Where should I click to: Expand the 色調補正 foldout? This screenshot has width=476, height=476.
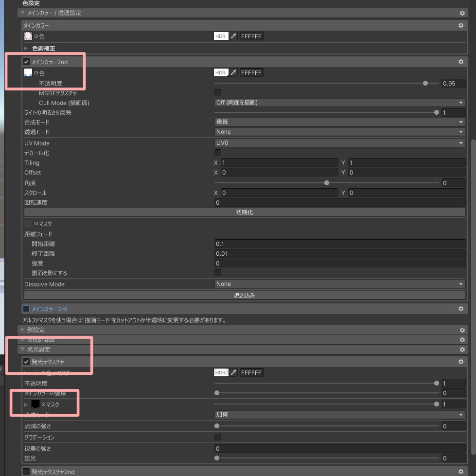tap(26, 48)
